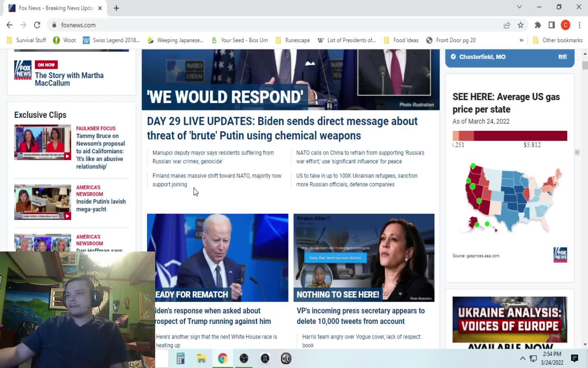Screen dimensions: 588x368
Task: Open the Front Door pg 20 bookmark
Action: [451, 40]
